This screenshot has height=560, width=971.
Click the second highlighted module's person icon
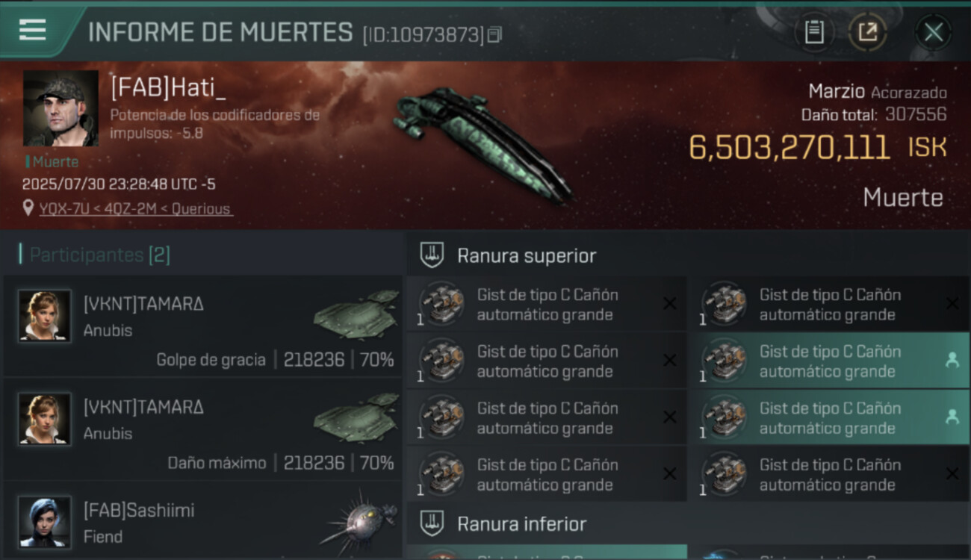click(x=952, y=417)
